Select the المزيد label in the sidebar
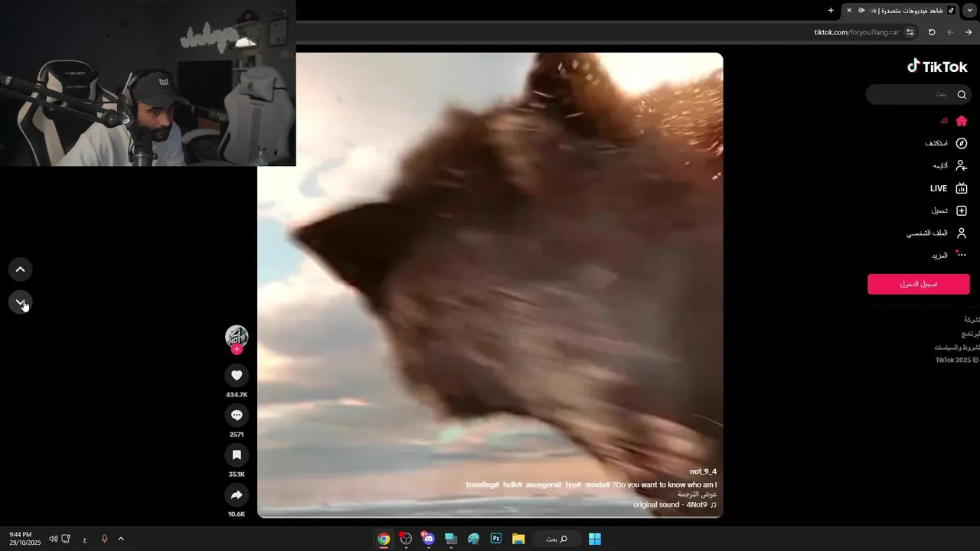The image size is (980, 551). (x=939, y=255)
